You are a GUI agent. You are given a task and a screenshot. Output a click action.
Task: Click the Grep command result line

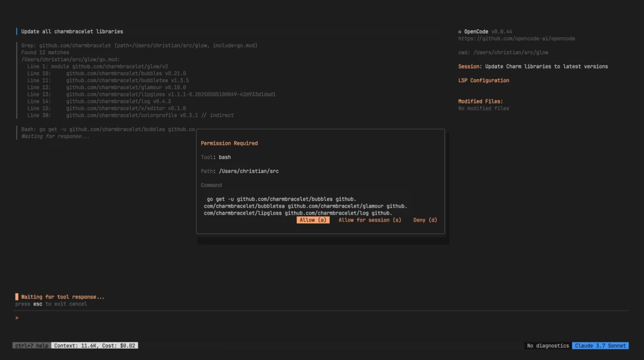[140, 46]
